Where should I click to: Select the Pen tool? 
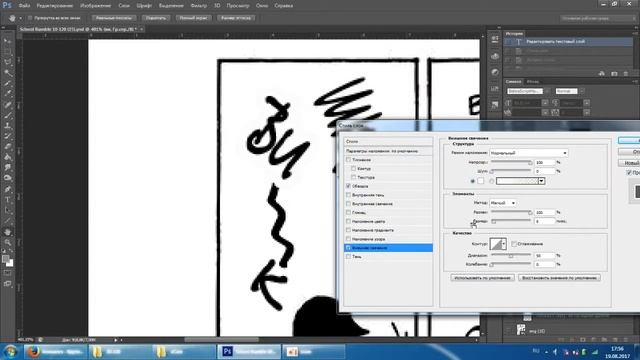click(x=7, y=189)
